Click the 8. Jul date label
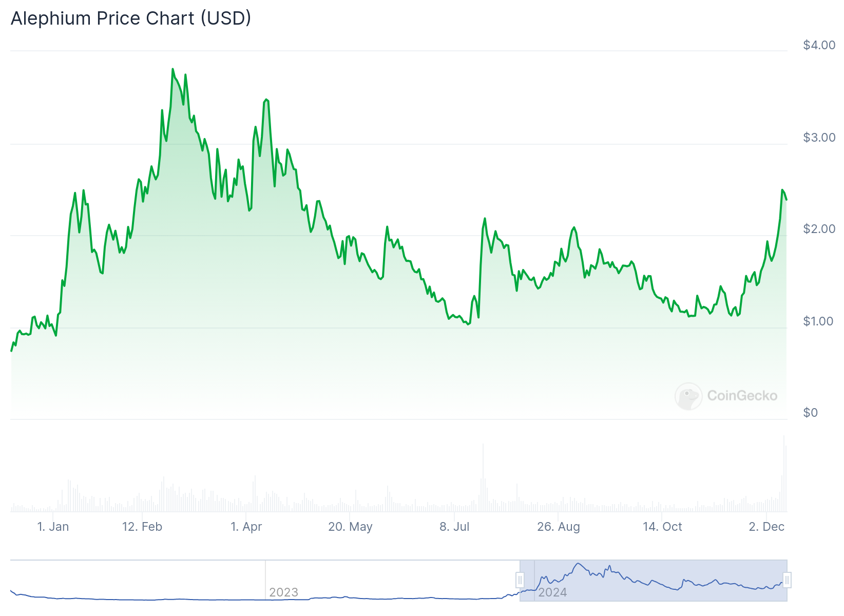844x616 pixels. click(x=454, y=527)
